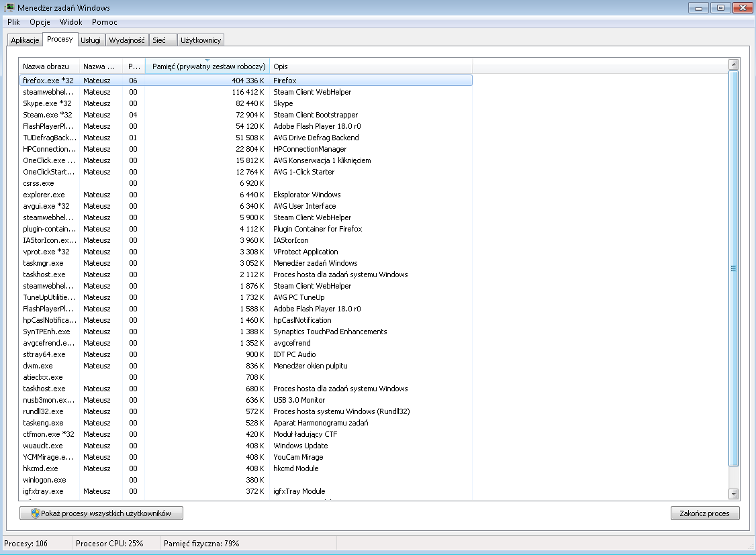
Task: Open the Opcje menu
Action: coord(40,22)
